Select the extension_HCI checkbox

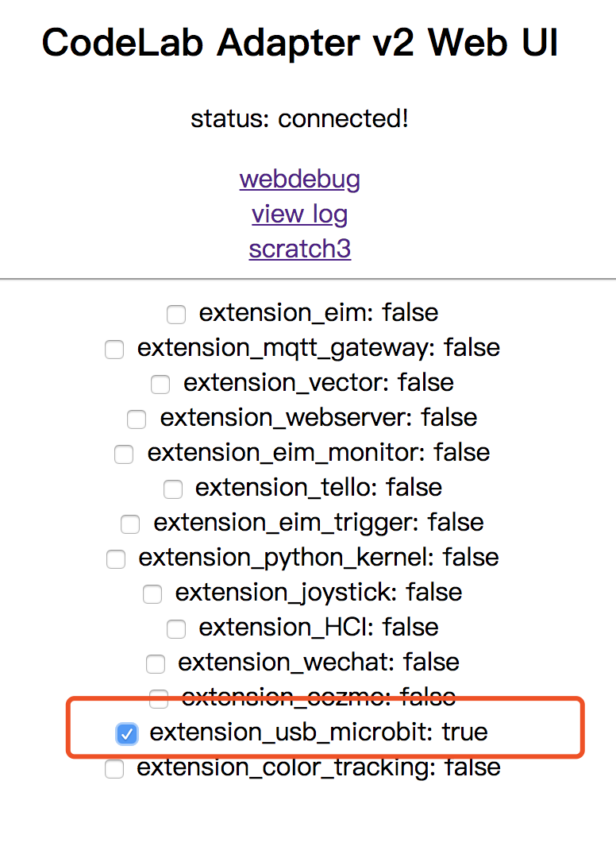(176, 629)
